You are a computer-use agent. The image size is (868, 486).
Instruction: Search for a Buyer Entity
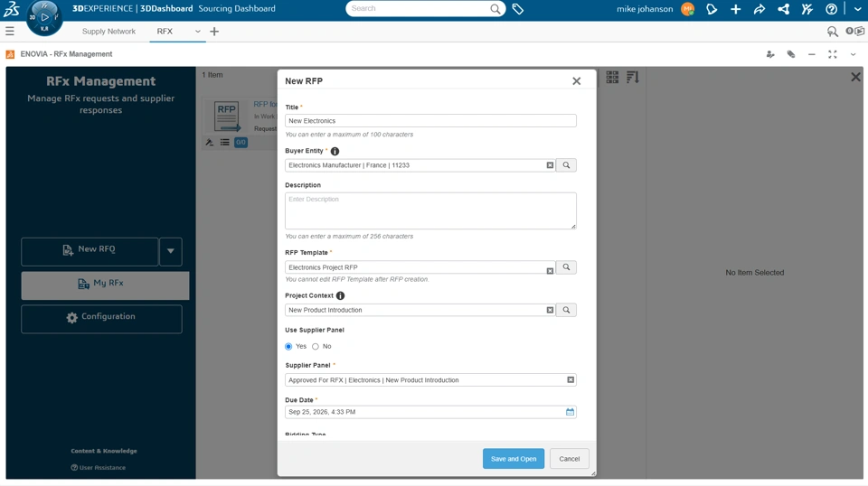pyautogui.click(x=566, y=165)
